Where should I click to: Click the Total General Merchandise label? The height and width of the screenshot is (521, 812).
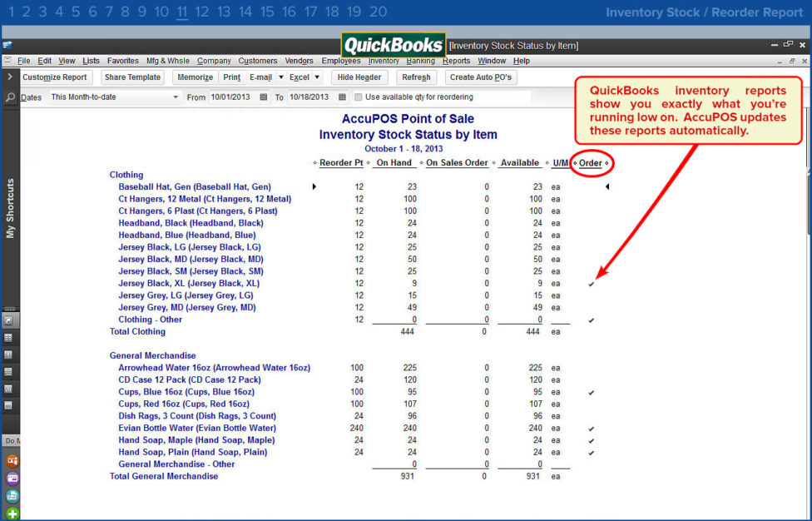(x=164, y=476)
